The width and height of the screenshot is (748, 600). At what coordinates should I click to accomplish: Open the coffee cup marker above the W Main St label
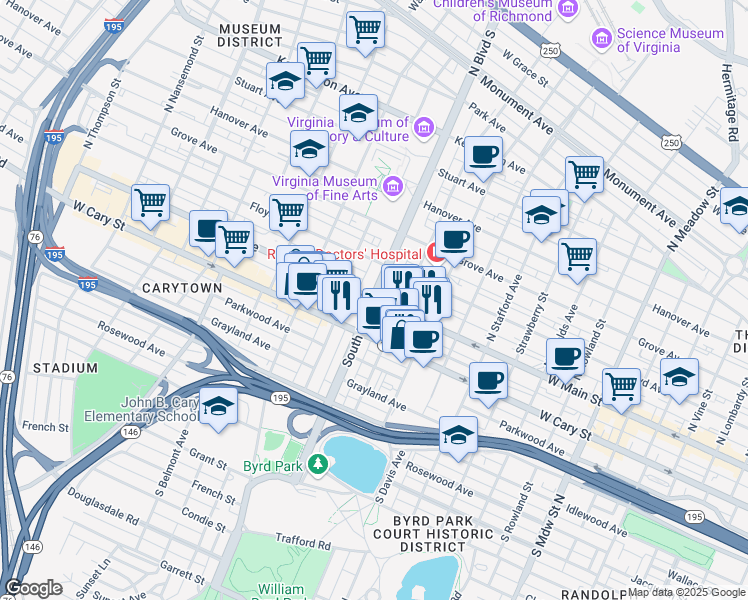565,358
